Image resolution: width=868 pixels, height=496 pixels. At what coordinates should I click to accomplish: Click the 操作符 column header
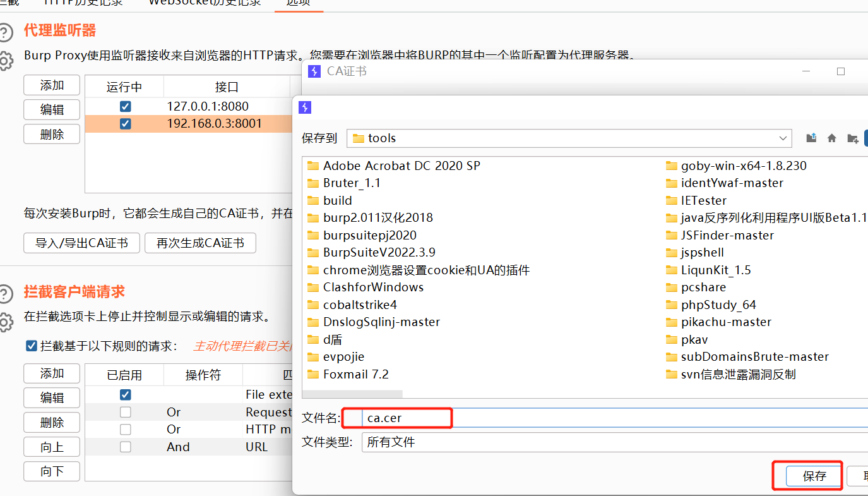click(203, 375)
